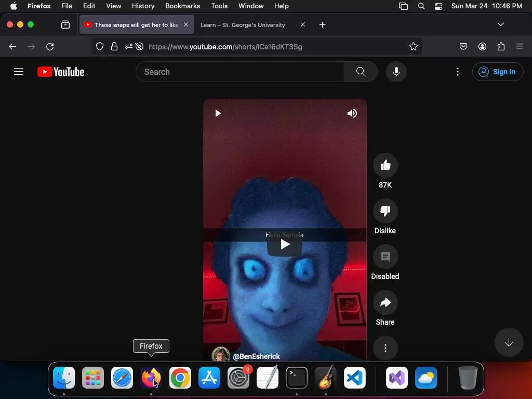Open site permissions icon in address bar

coord(129,46)
